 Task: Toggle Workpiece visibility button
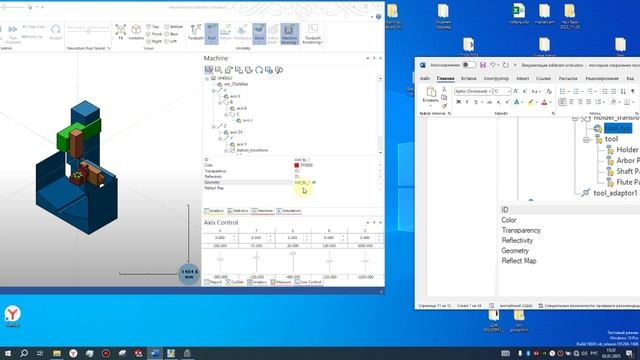click(242, 33)
